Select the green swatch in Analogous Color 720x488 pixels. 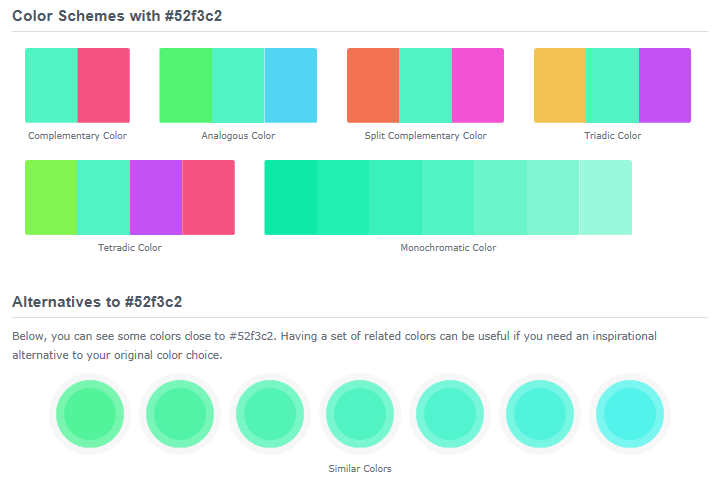point(185,85)
